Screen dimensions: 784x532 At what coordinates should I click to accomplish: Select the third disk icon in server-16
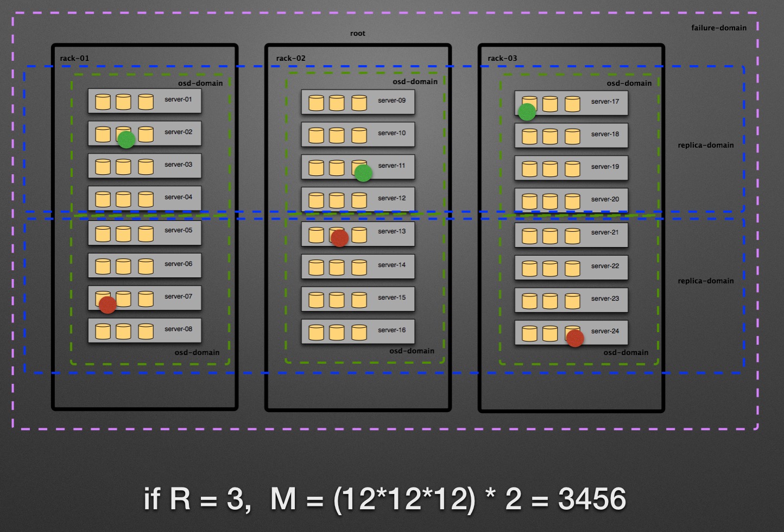tap(359, 332)
